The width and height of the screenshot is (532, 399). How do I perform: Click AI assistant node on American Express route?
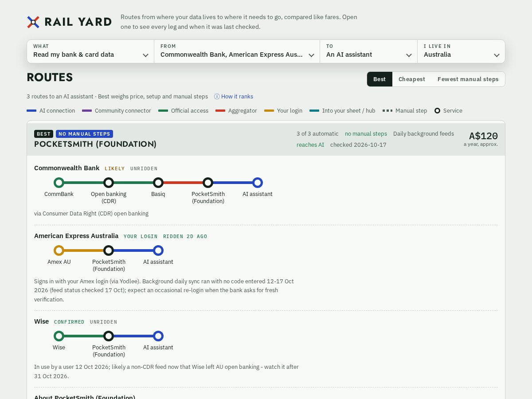(158, 250)
